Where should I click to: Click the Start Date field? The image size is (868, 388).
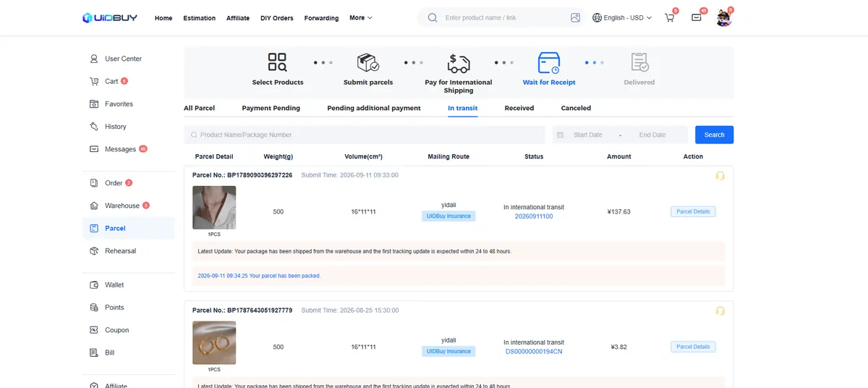tap(587, 135)
